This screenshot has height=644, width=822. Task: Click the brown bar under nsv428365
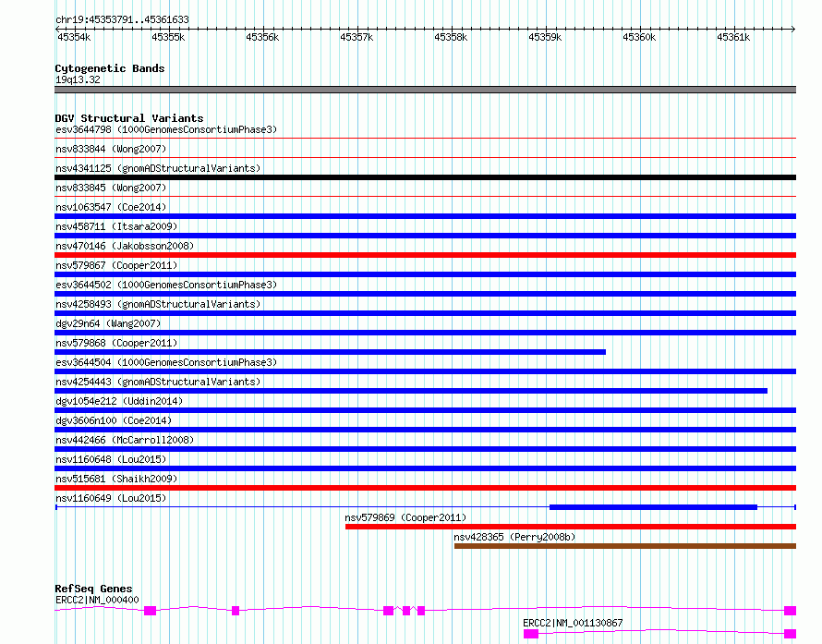pos(625,546)
